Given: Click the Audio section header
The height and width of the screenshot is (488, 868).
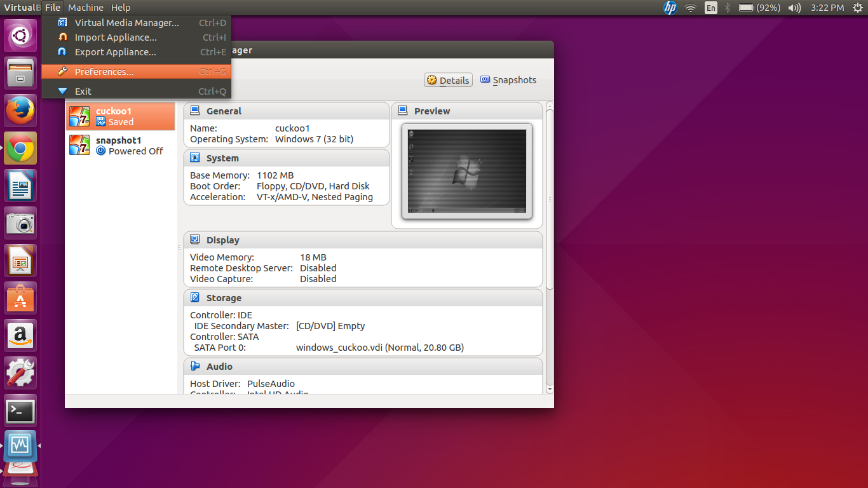Looking at the screenshot, I should [363, 367].
